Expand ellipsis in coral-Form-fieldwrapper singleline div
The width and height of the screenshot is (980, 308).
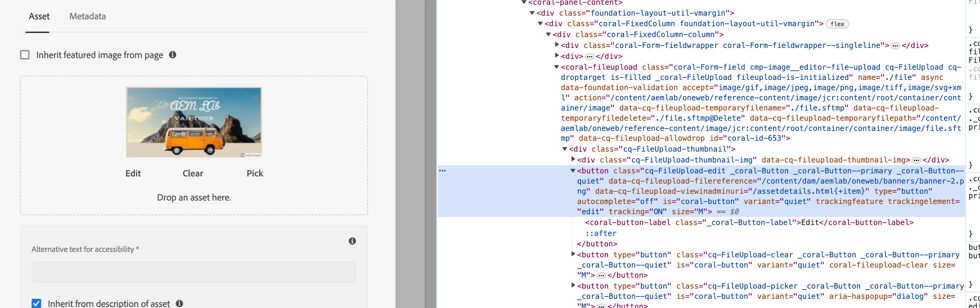point(895,46)
